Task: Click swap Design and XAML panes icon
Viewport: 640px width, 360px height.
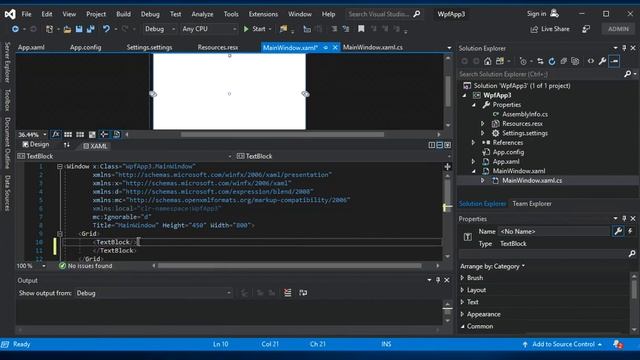Action: coord(67,145)
